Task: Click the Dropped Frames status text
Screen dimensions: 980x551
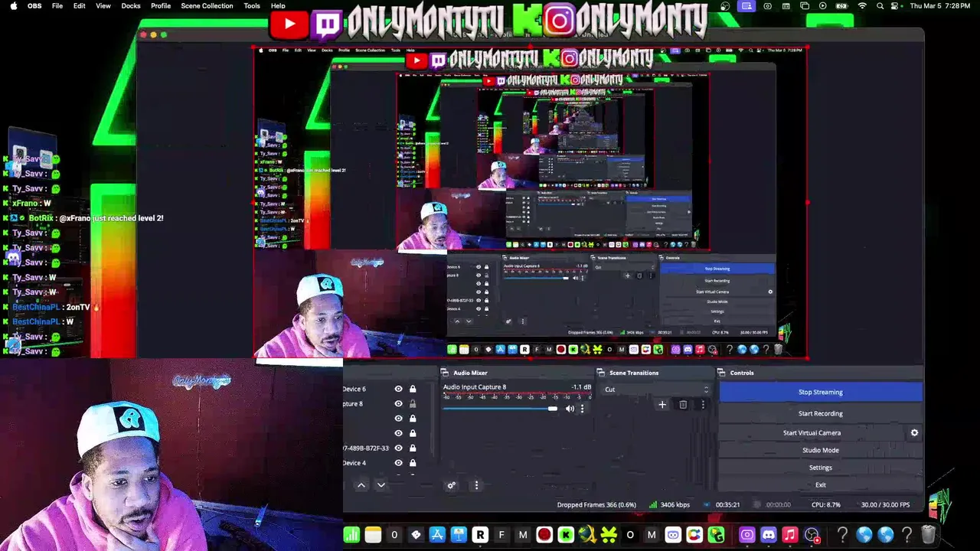Action: coord(596,505)
